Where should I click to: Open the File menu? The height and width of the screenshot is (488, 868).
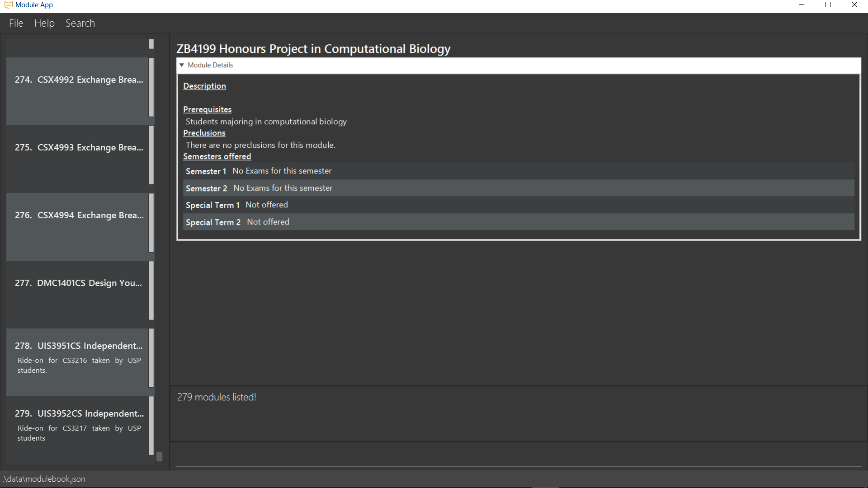[16, 23]
